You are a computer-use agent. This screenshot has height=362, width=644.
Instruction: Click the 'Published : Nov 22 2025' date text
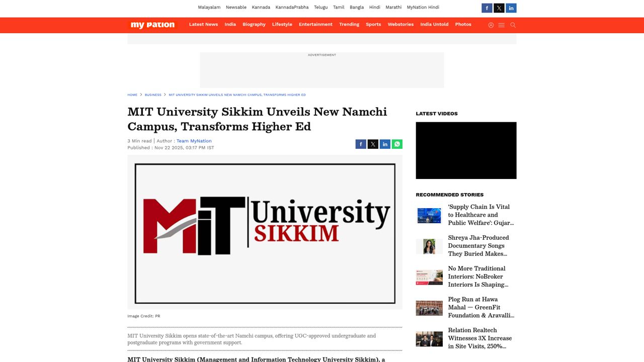tap(171, 148)
